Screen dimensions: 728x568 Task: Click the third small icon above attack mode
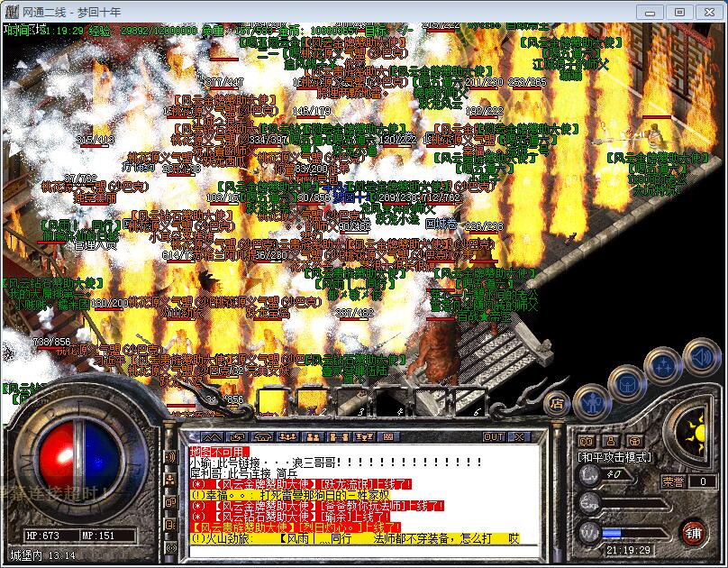pos(633,441)
